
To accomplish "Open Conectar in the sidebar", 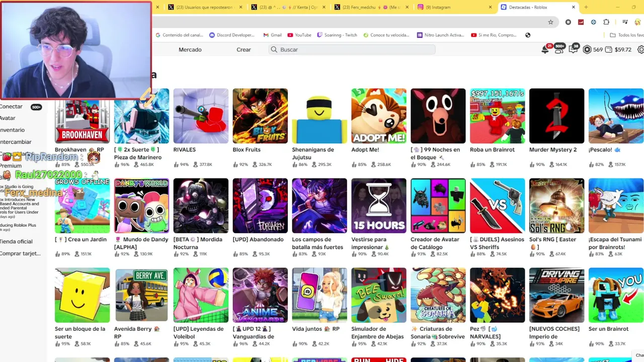I will (x=12, y=107).
